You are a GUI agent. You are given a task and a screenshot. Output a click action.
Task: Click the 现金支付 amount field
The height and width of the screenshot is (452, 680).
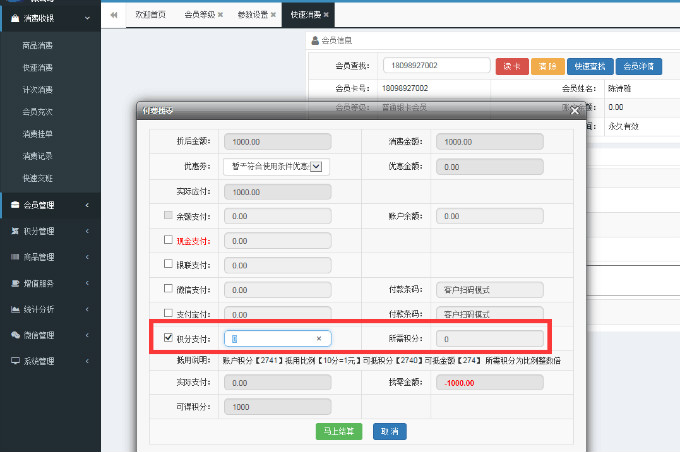pos(278,241)
